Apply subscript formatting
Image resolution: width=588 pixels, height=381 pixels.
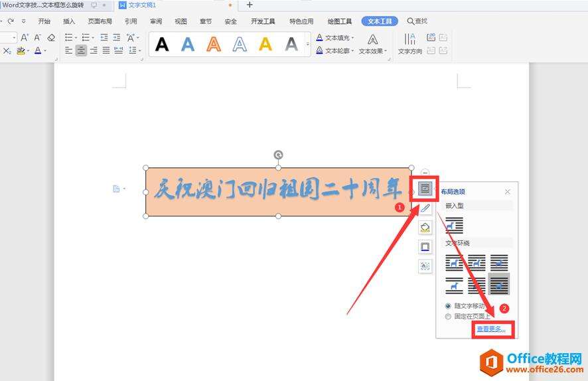coord(7,50)
